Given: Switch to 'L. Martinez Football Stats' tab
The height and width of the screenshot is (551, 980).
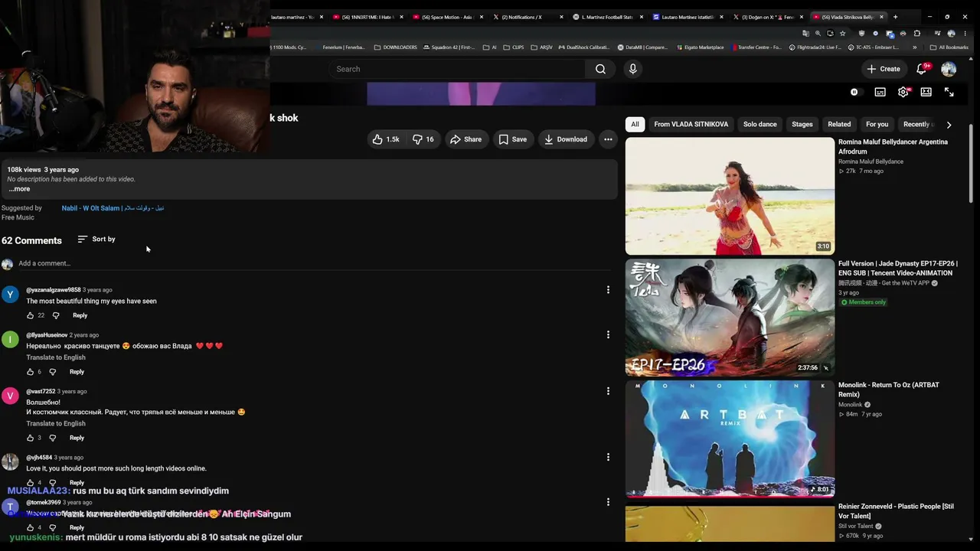Looking at the screenshot, I should coord(608,17).
